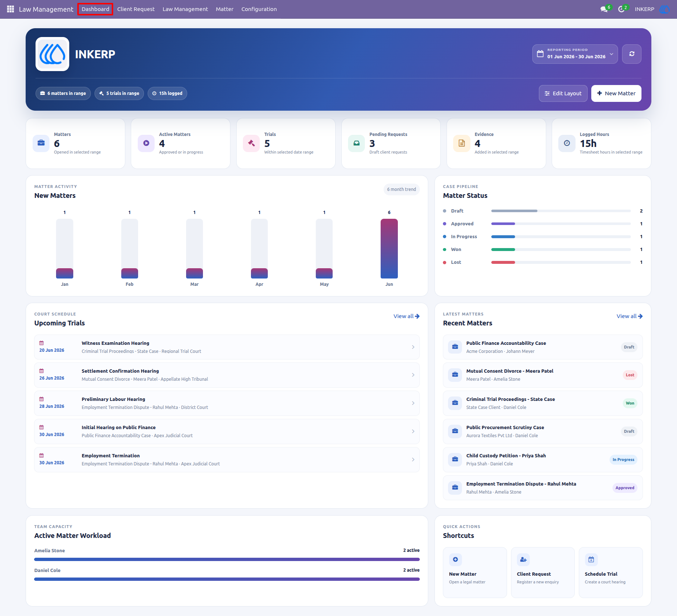
Task: Click the Trials gavel icon
Action: pyautogui.click(x=251, y=143)
